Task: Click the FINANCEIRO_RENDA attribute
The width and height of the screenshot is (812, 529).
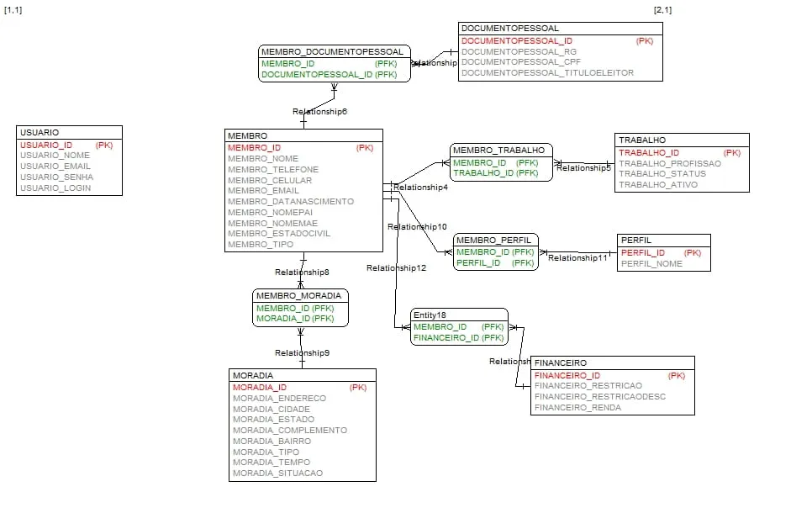Action: (x=577, y=408)
